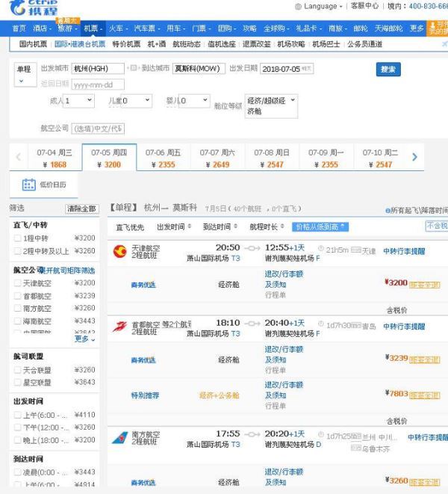The height and width of the screenshot is (494, 448).
Task: Enable the 1程中转 transfer filter
Action: pos(18,238)
